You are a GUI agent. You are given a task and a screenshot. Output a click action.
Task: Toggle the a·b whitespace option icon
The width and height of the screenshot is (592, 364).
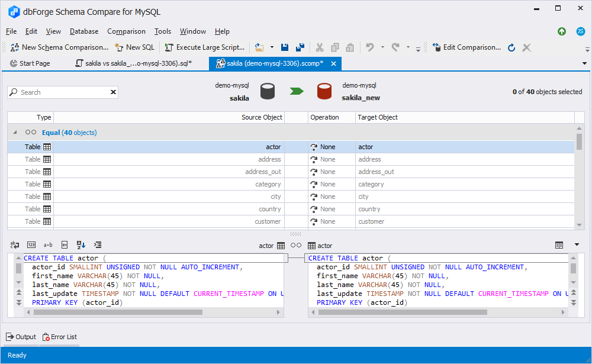point(48,245)
